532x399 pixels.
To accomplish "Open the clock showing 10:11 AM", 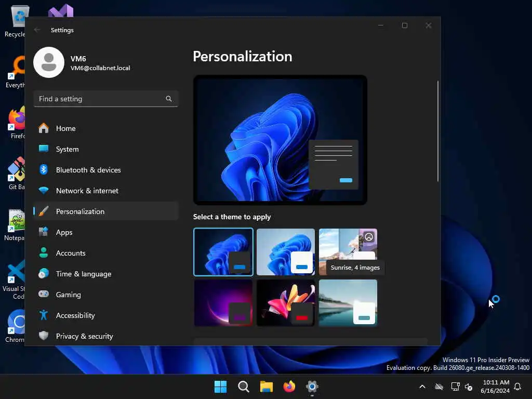I will [495, 387].
